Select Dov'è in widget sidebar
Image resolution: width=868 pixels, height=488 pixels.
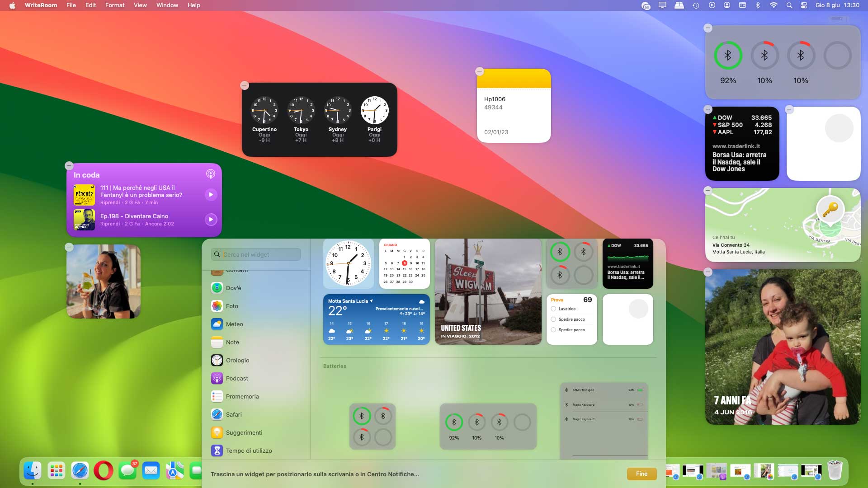[233, 288]
